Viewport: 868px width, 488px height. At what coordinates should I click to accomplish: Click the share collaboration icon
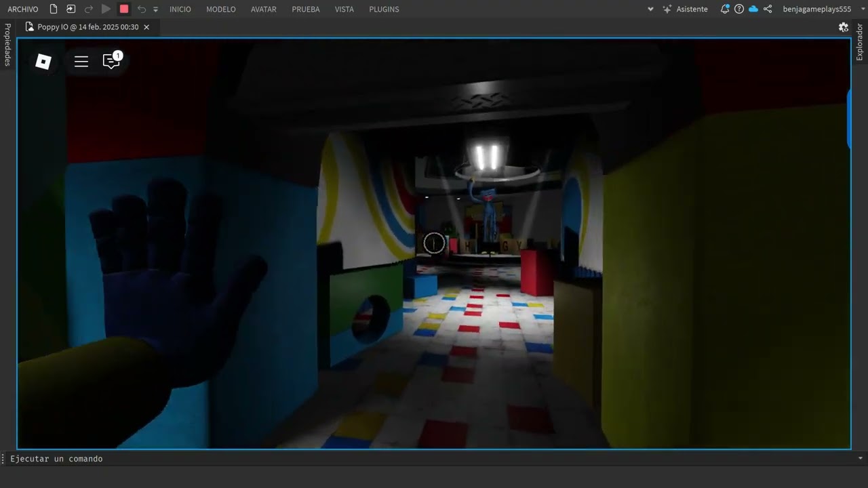[768, 9]
